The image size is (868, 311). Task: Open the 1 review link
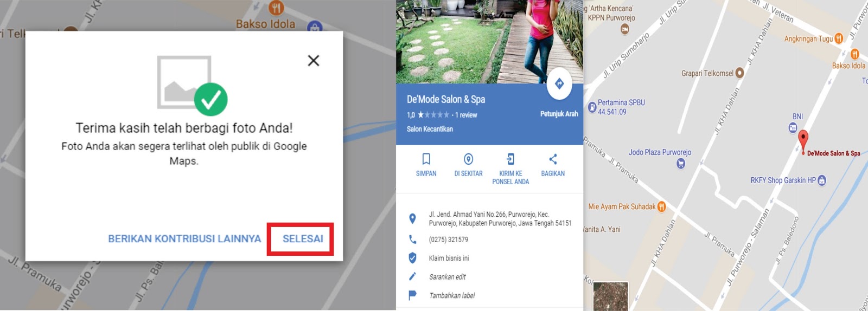pyautogui.click(x=466, y=115)
